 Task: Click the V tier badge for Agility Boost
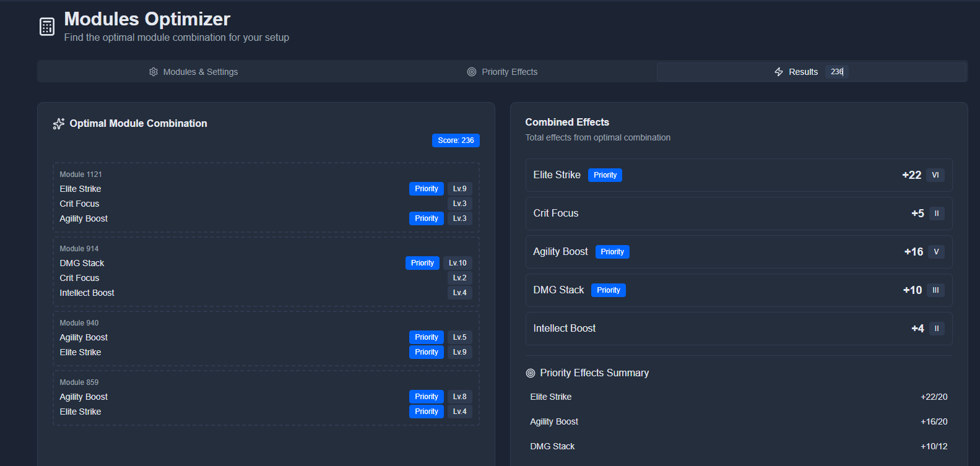[x=937, y=252]
